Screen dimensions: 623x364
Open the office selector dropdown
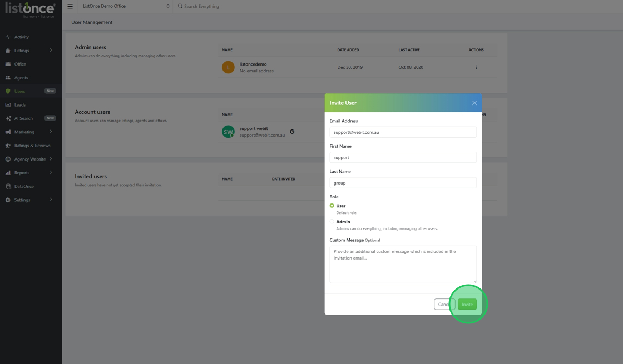point(126,6)
